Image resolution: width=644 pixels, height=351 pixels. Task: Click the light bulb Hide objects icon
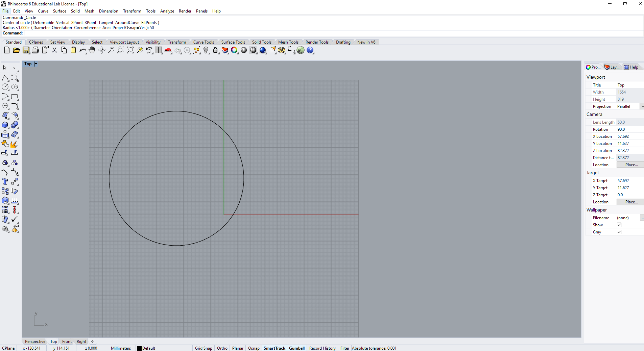[x=206, y=50]
